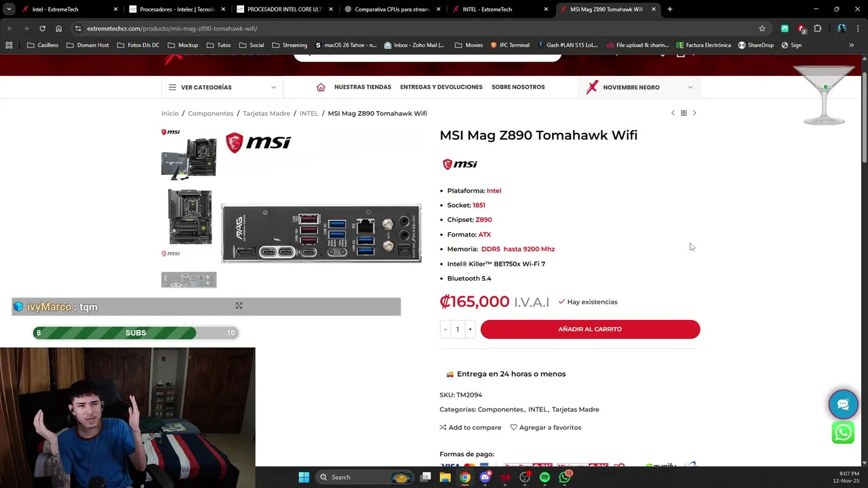Click Tarjetas Madre breadcrumb link
Screen dimensions: 868x488
point(267,113)
